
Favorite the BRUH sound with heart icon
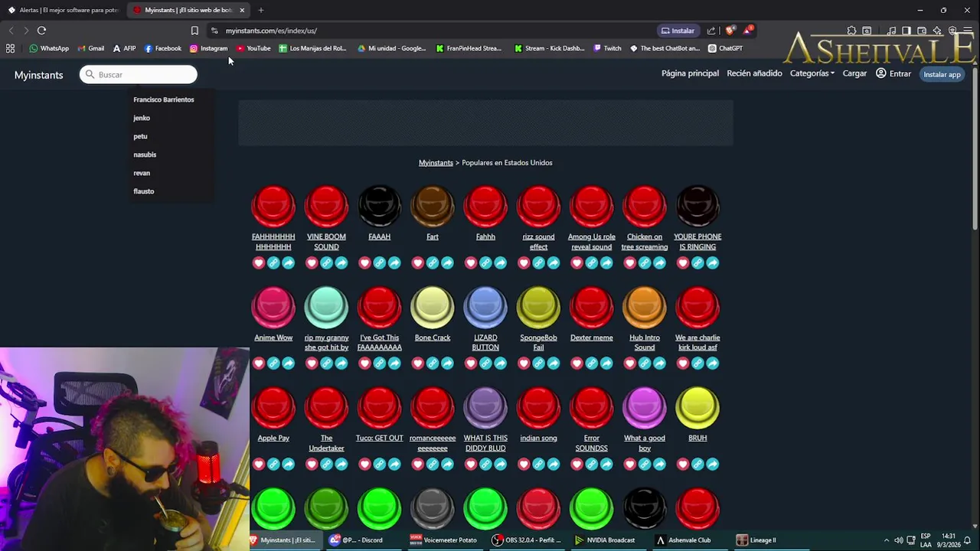click(683, 465)
